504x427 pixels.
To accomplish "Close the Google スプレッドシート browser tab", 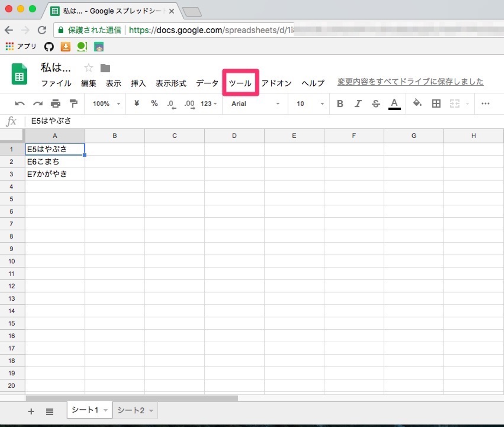I will (171, 11).
